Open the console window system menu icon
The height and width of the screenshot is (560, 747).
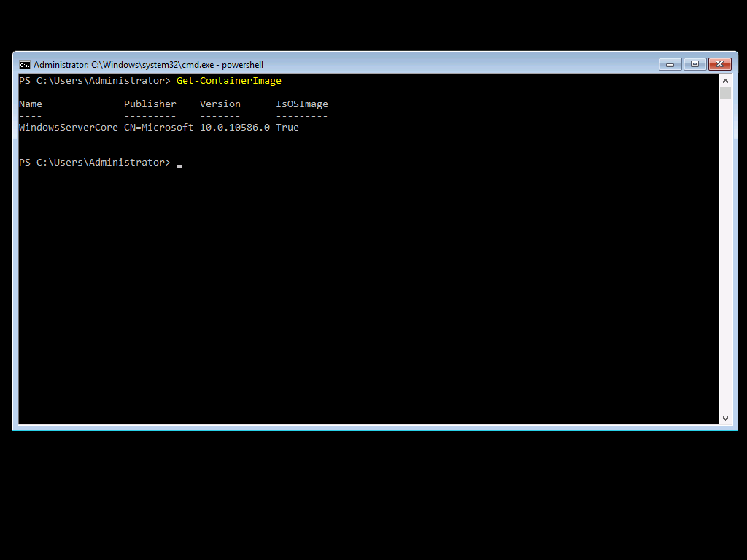click(x=24, y=64)
